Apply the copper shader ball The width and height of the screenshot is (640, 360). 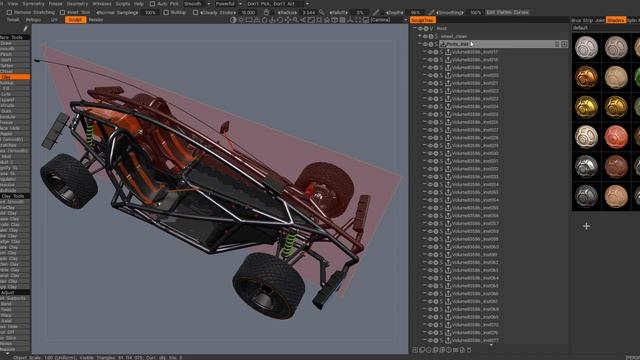pos(587,77)
